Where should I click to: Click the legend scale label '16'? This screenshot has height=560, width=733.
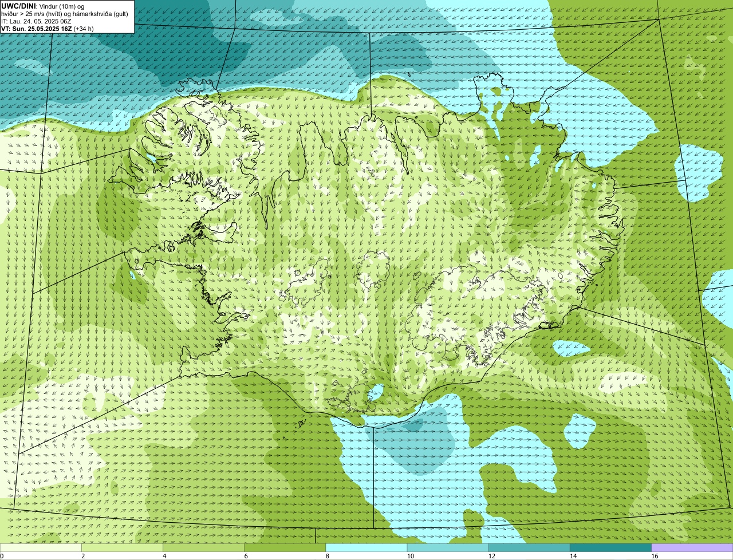click(655, 556)
